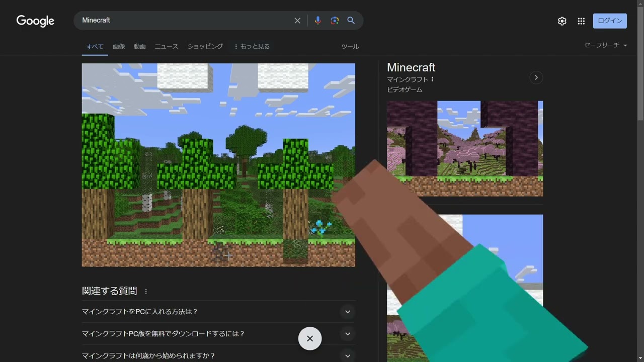Open the ニュース tab
The height and width of the screenshot is (362, 644).
tap(167, 46)
